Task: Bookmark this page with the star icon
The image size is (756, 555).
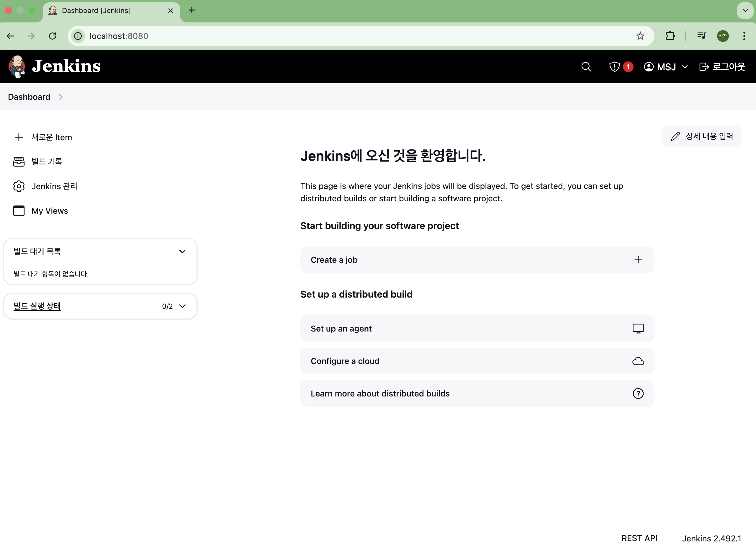Action: coord(640,36)
